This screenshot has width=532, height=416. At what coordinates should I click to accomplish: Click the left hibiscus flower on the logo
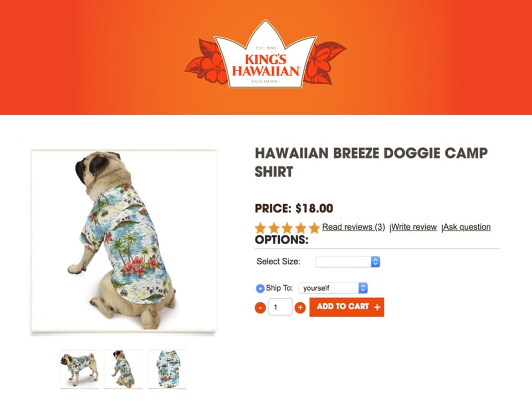point(207,63)
